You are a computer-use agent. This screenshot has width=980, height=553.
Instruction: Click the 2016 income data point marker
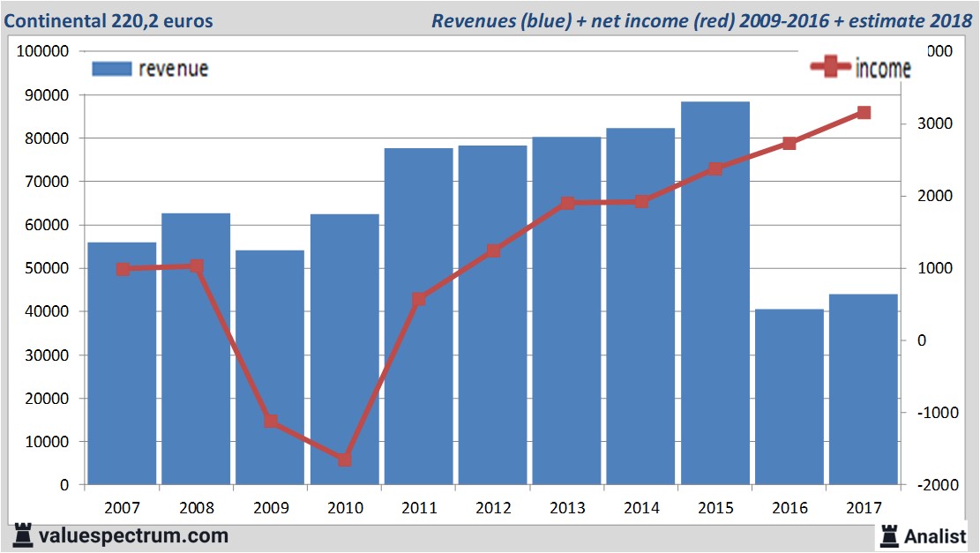(789, 144)
